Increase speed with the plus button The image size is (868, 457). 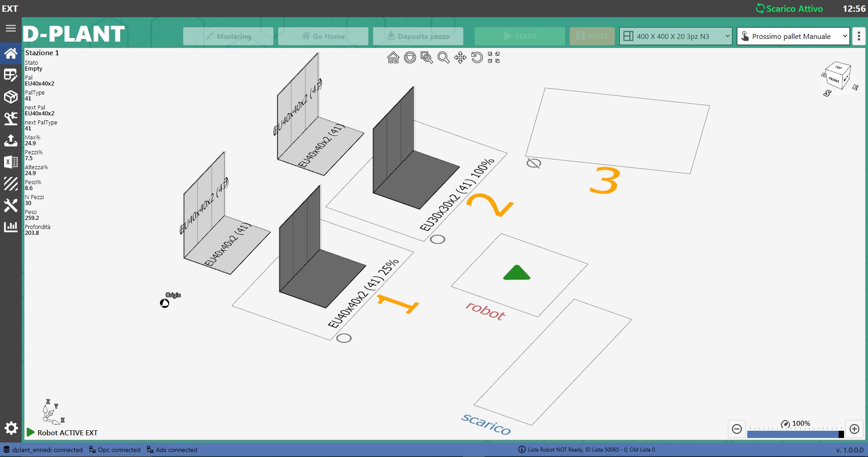(x=854, y=429)
